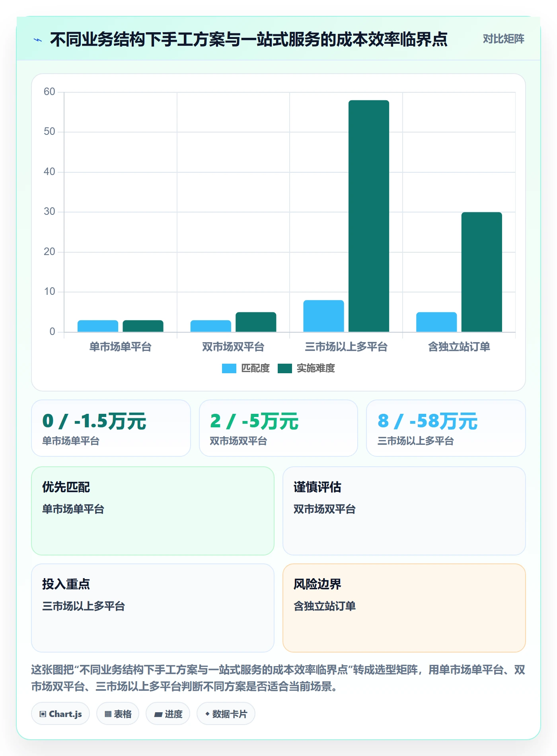Click the chart title heading text
557x756 pixels.
(249, 39)
